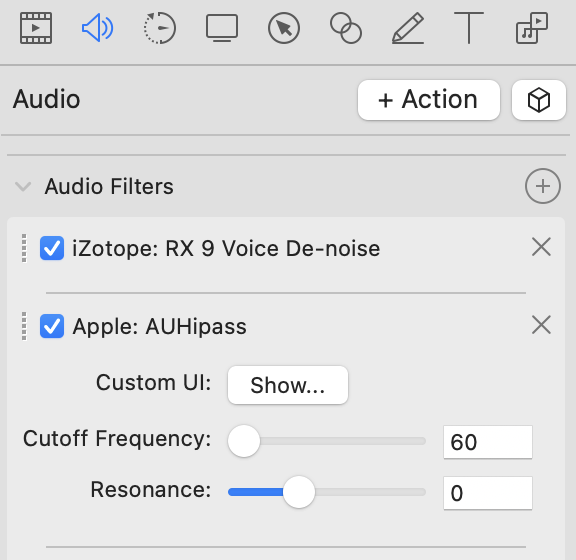Remove the Apple AUHipass filter

click(541, 325)
